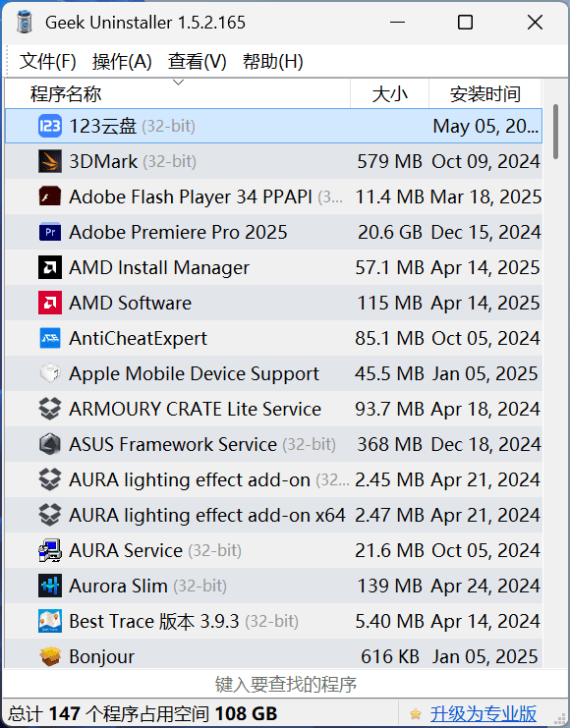The image size is (570, 728).
Task: Click the AURA lighting effect add-on x64 icon
Action: coord(50,515)
